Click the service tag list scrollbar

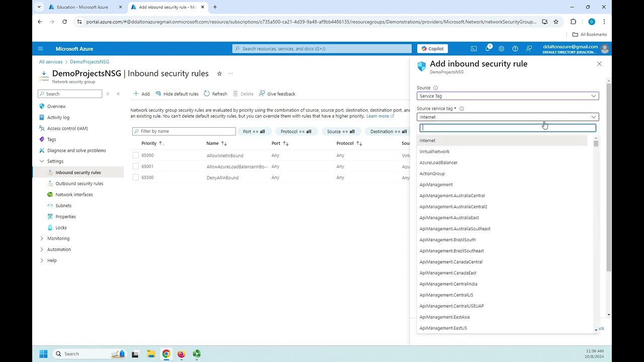point(596,144)
